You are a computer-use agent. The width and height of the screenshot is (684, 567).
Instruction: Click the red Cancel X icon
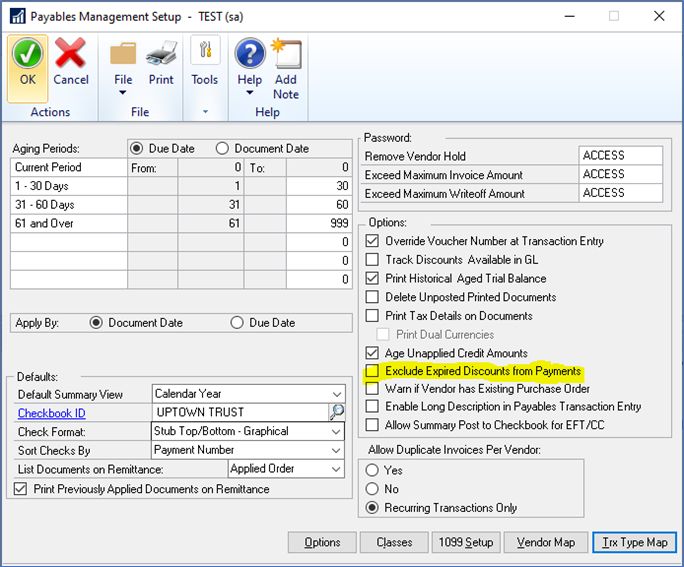[x=70, y=53]
